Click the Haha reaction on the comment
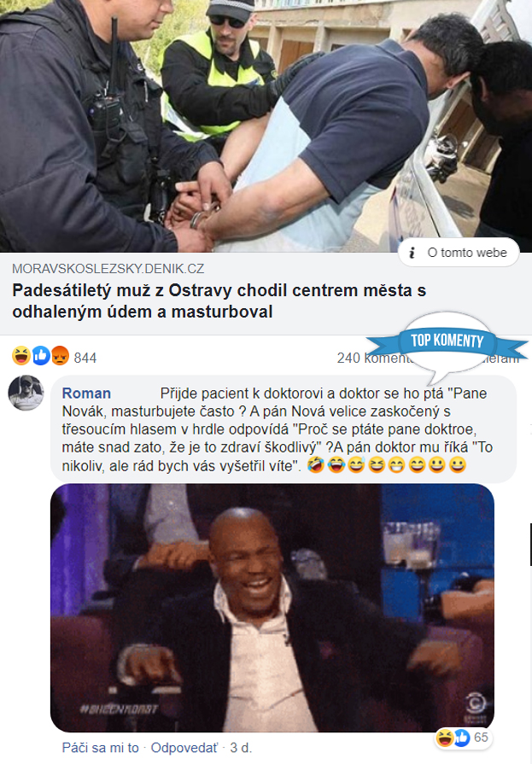This screenshot has height=764, width=532. 445,738
